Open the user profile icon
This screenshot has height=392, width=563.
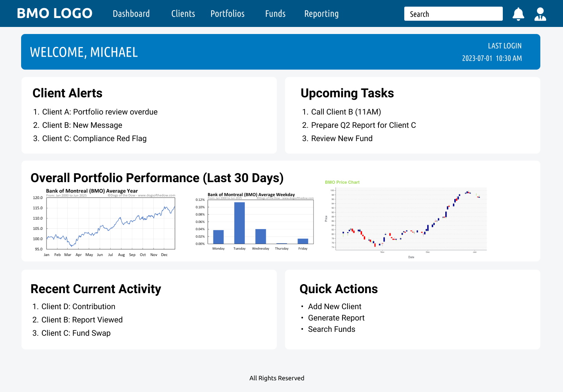[x=540, y=14]
